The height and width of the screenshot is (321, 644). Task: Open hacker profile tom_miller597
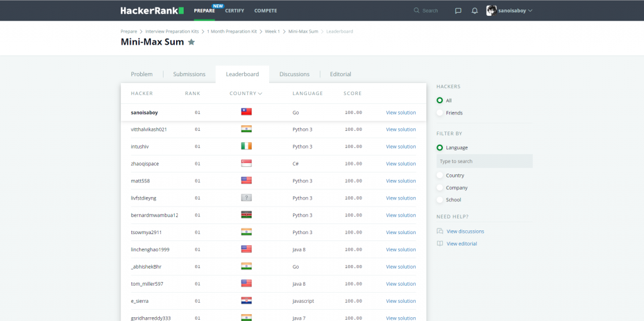point(147,284)
